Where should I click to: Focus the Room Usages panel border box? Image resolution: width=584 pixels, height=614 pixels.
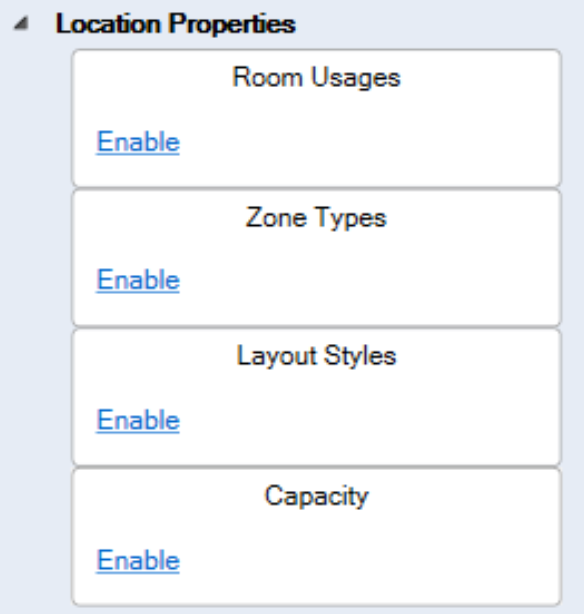pyautogui.click(x=316, y=118)
